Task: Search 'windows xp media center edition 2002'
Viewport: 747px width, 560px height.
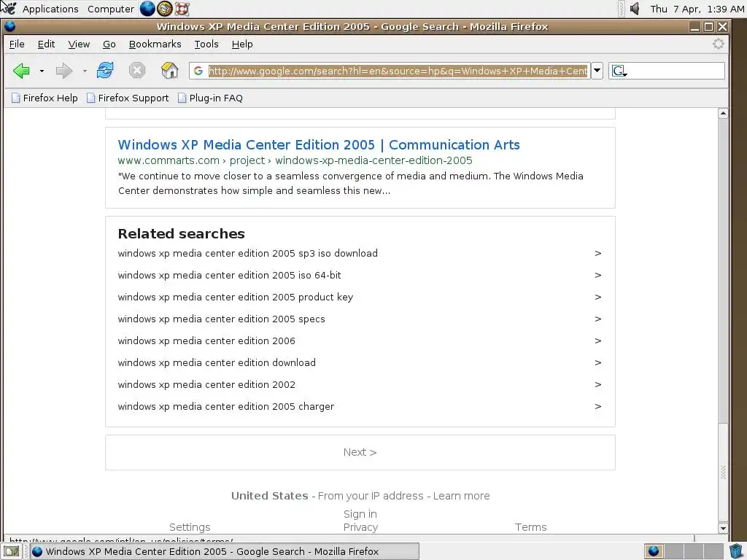Action: point(206,385)
